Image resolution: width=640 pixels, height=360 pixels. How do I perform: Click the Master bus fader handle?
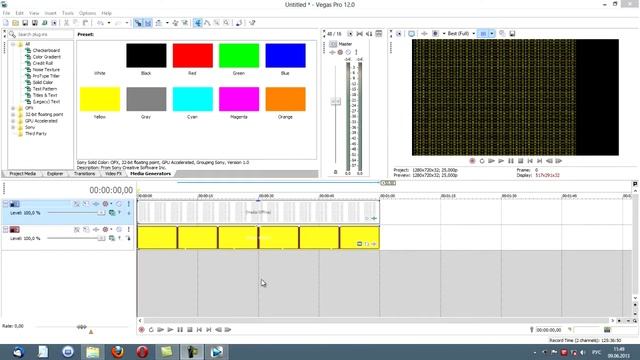point(336,101)
